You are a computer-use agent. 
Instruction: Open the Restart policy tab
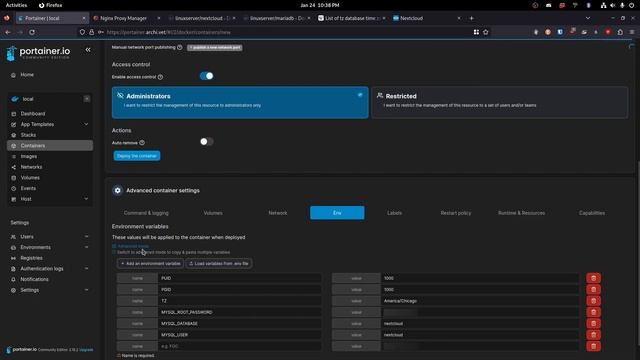456,213
